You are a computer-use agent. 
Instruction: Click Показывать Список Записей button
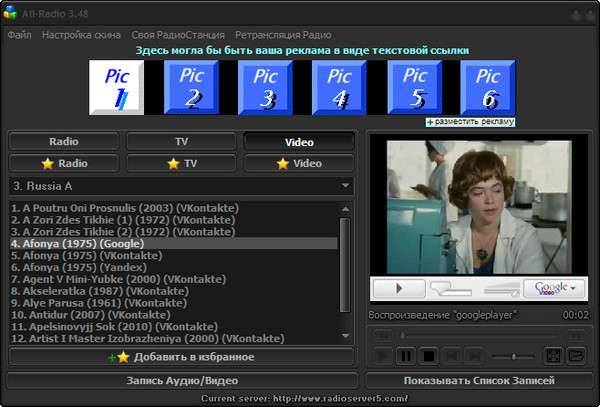pos(478,381)
